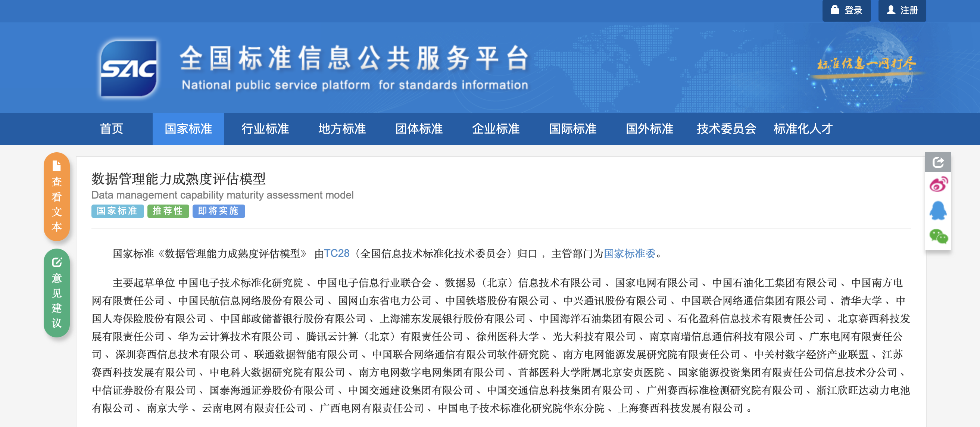Go to 技术委员会 navigation item
The width and height of the screenshot is (980, 427).
coord(726,129)
